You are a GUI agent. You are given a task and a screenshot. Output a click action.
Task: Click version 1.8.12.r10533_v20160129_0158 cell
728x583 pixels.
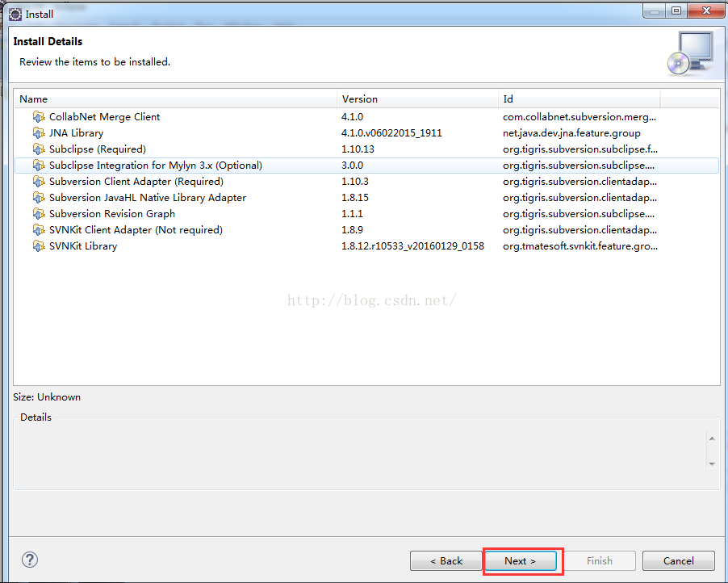coord(412,246)
